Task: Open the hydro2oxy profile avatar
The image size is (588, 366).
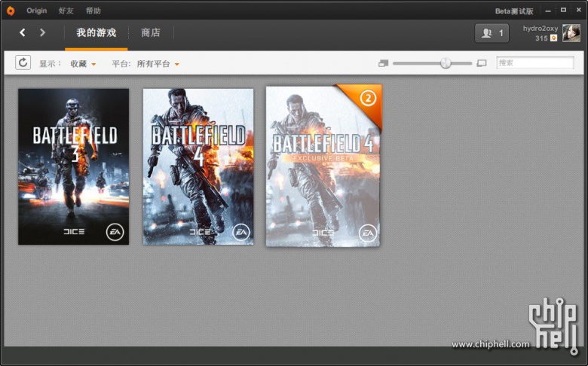Action: click(571, 33)
